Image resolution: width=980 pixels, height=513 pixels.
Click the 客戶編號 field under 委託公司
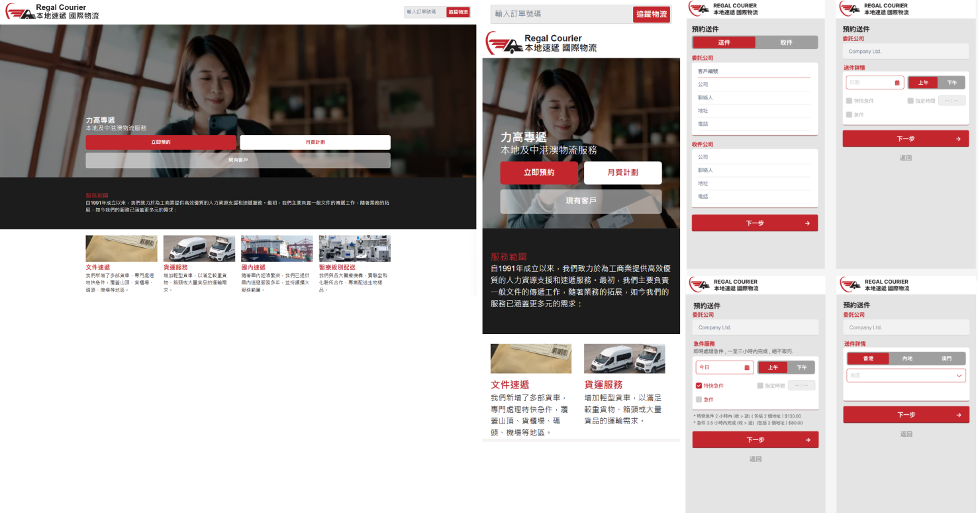tap(754, 72)
